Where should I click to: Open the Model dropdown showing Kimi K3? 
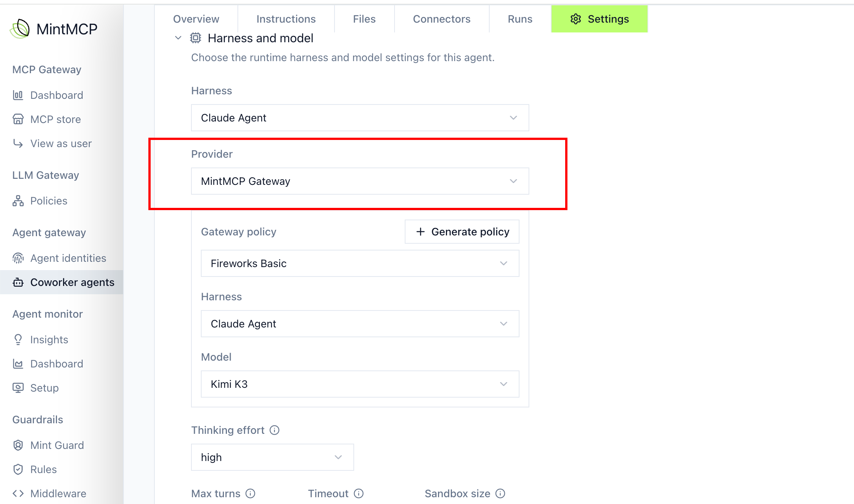point(360,384)
